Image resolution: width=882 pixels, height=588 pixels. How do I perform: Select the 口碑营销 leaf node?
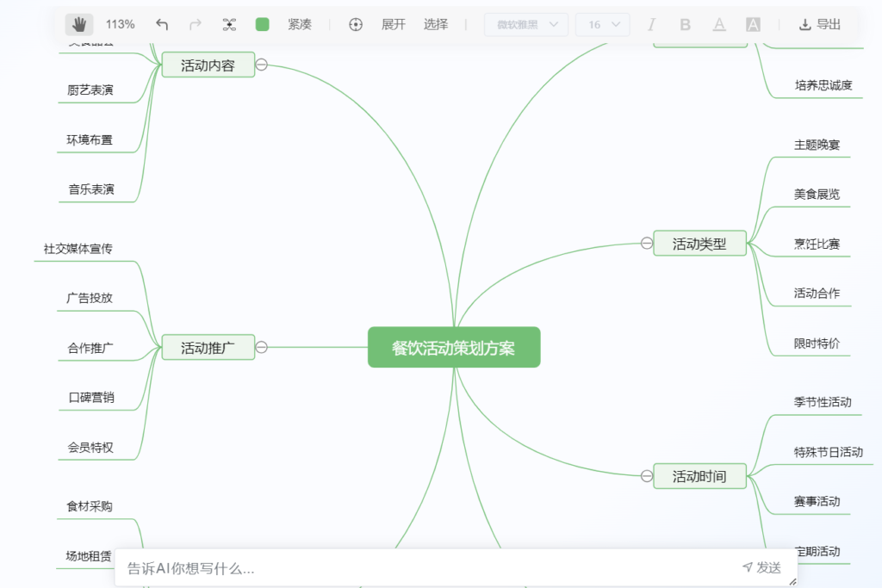[91, 398]
